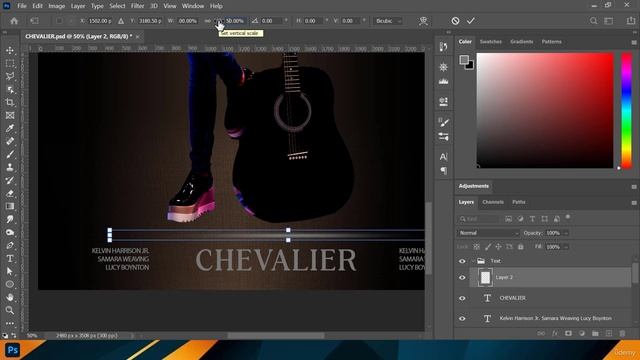640x360 pixels.
Task: Create a new group folder icon
Action: pos(595,333)
